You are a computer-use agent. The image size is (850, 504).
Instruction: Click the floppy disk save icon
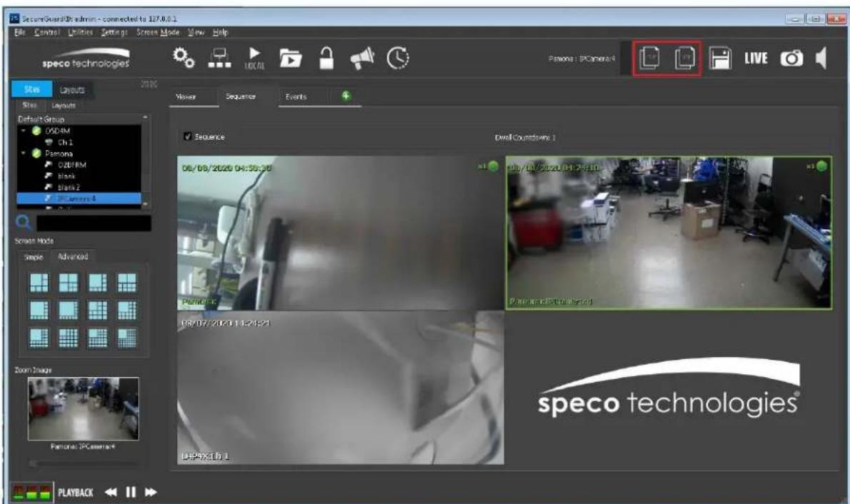[x=720, y=58]
